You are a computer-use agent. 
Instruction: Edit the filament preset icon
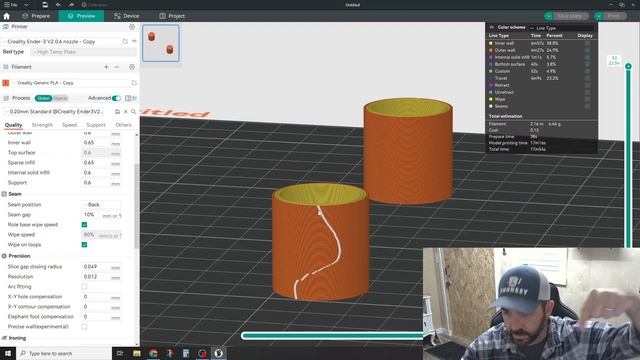[x=134, y=83]
